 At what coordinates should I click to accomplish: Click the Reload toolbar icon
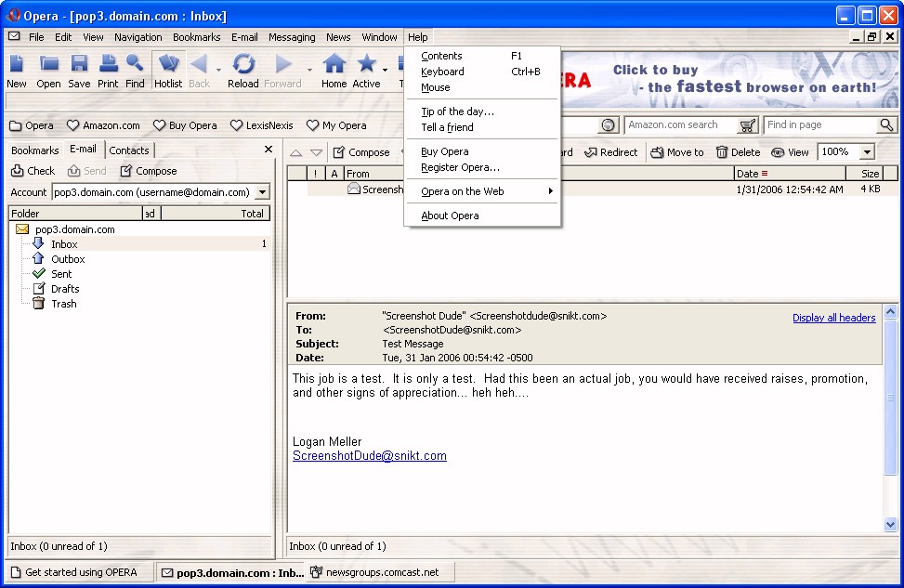click(x=243, y=71)
